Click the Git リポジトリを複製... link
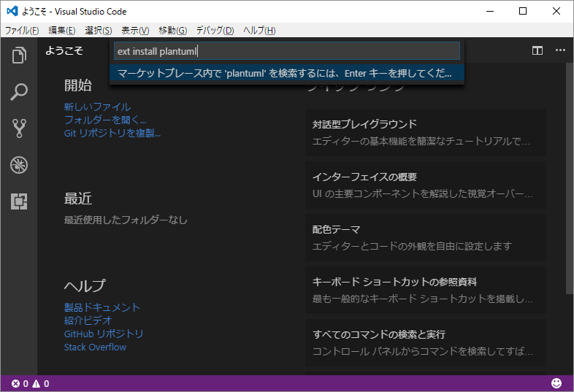The width and height of the screenshot is (574, 392). click(112, 133)
